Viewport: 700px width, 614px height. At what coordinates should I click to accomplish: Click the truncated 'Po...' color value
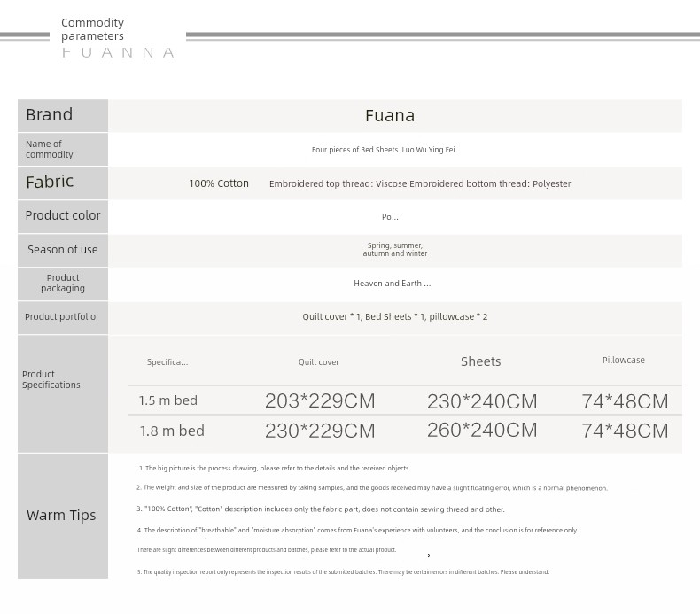click(390, 217)
